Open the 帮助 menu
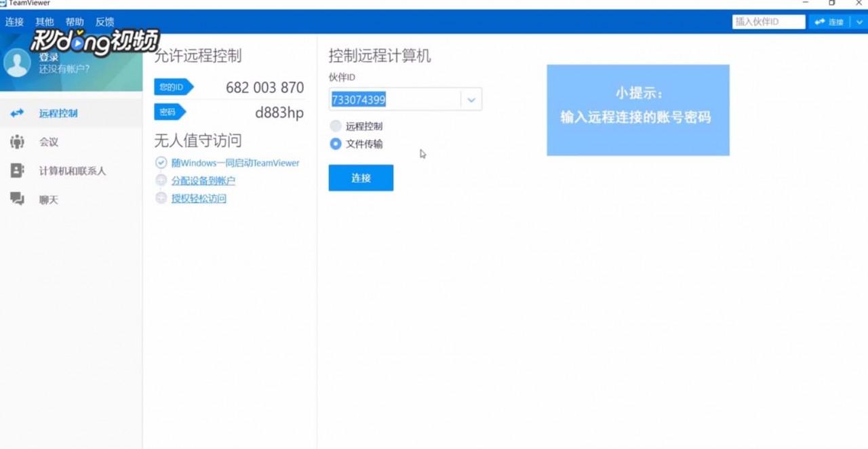This screenshot has width=868, height=449. point(75,21)
